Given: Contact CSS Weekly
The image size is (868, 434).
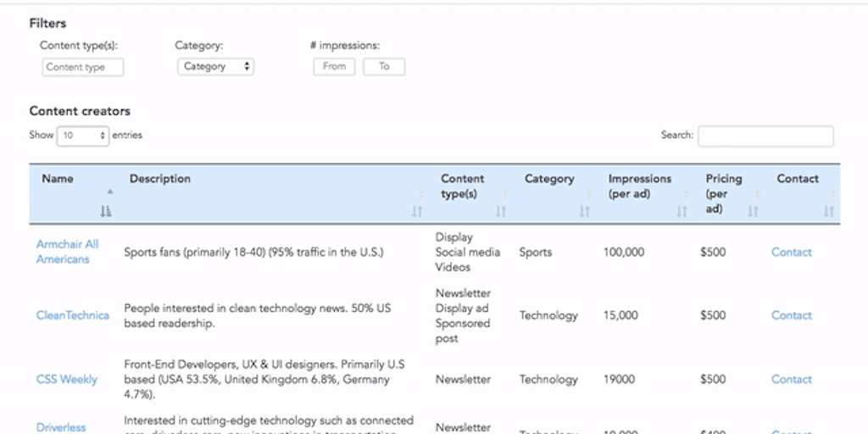Looking at the screenshot, I should coord(792,380).
